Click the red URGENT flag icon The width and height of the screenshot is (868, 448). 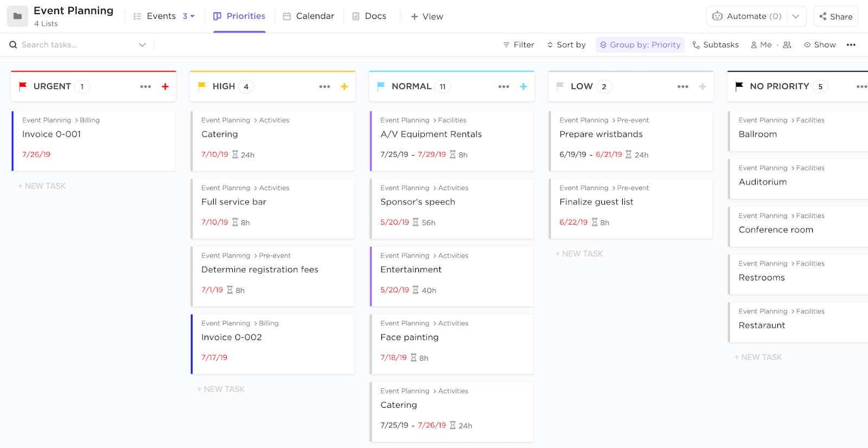[23, 86]
